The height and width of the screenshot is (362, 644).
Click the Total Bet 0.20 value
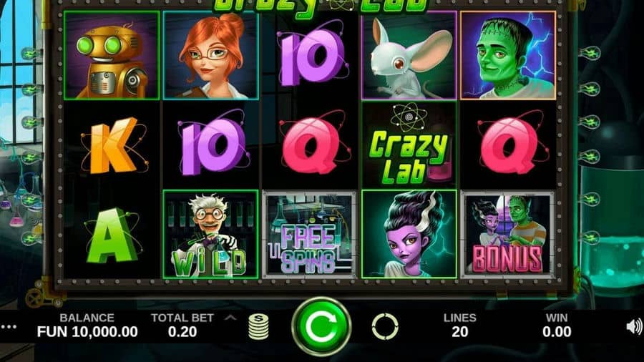[182, 332]
